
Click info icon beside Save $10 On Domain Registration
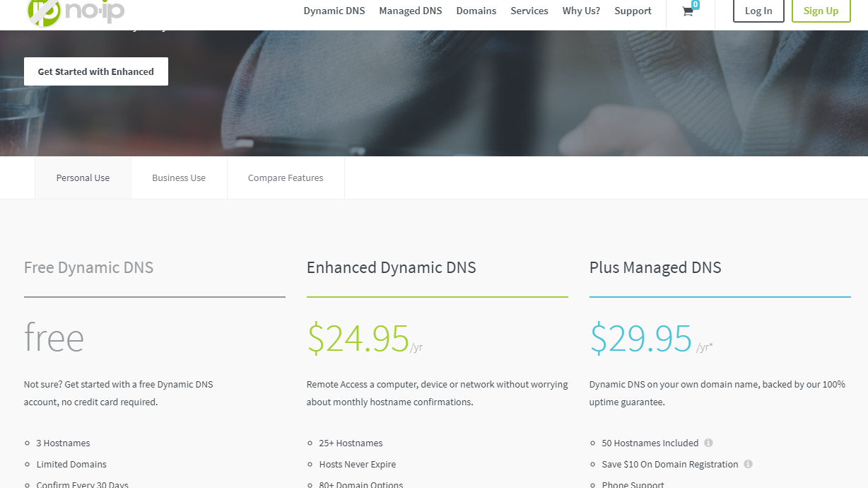click(748, 464)
